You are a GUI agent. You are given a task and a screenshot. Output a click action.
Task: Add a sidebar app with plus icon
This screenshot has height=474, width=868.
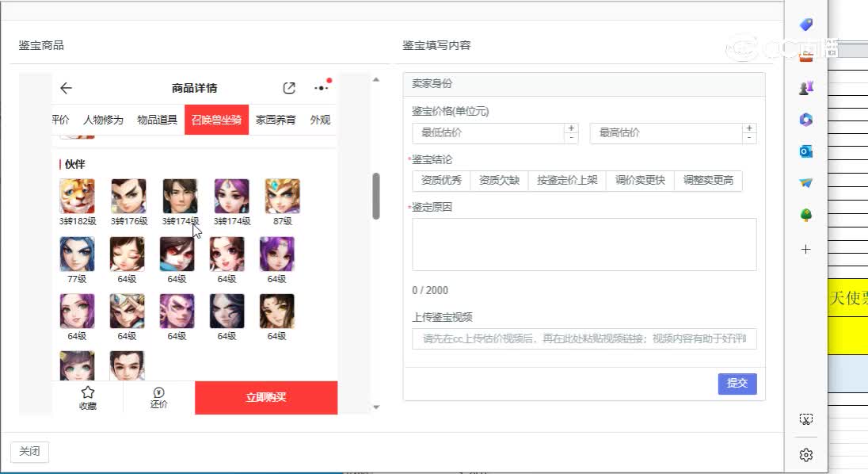coord(806,249)
